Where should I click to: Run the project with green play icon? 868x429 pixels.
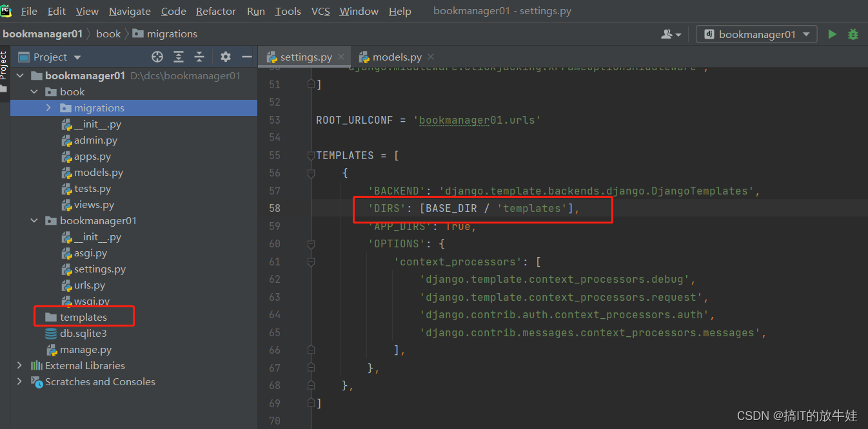[x=833, y=34]
